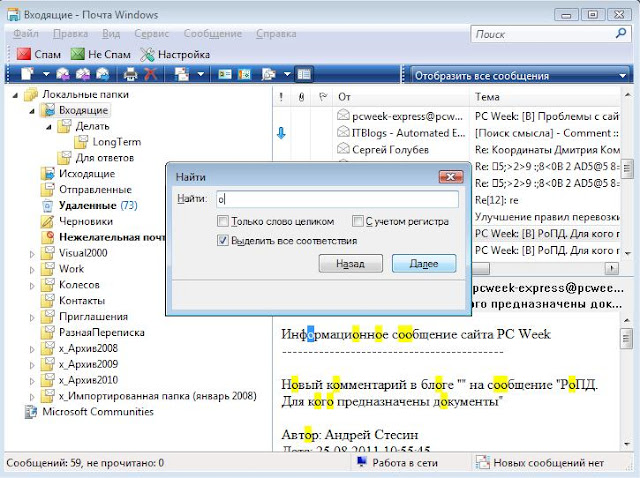Screen dimensions: 640x478
Task: Click the preview pane scrollbar thumb
Action: (x=627, y=338)
